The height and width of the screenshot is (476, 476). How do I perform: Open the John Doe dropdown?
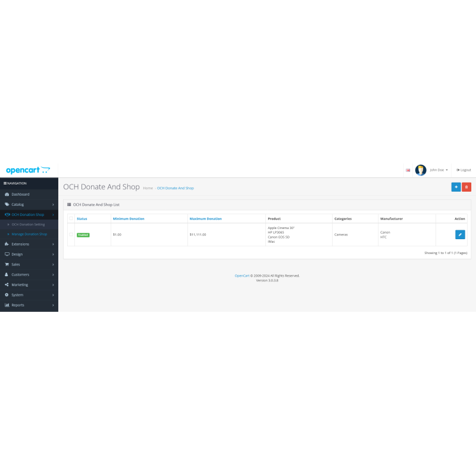[x=437, y=170]
